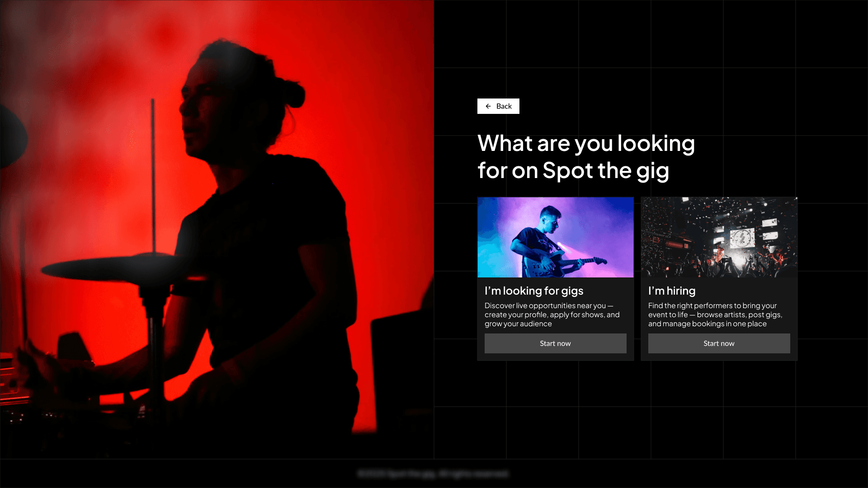
Task: Click the Back button label
Action: point(504,106)
